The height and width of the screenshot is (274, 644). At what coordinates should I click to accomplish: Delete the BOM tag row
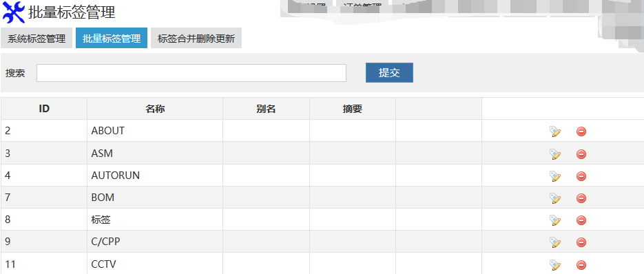pyautogui.click(x=581, y=198)
